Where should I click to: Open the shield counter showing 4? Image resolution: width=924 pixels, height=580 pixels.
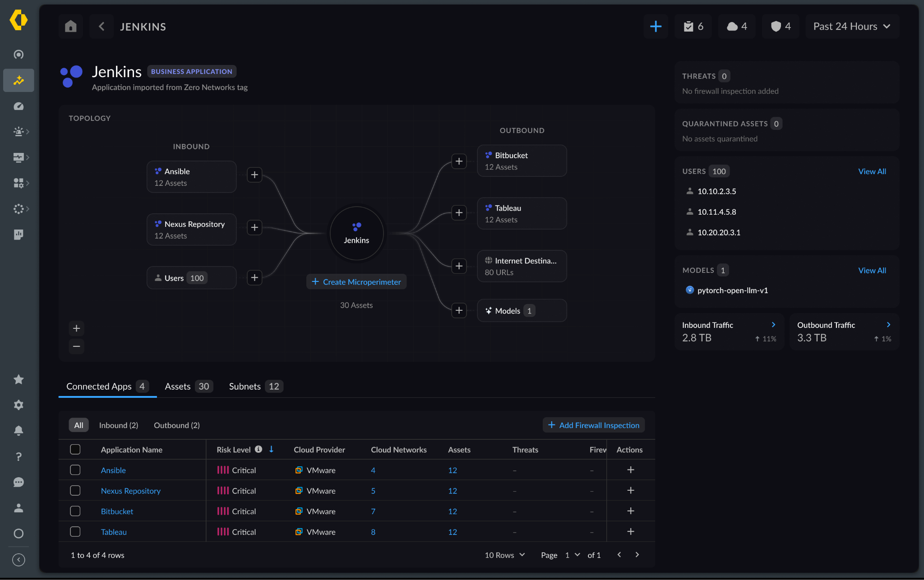(x=781, y=27)
